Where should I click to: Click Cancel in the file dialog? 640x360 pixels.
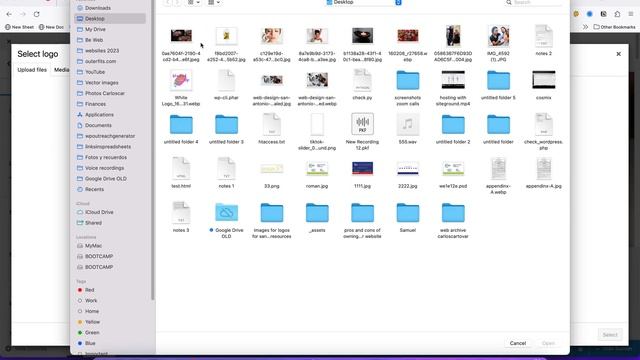(x=518, y=343)
